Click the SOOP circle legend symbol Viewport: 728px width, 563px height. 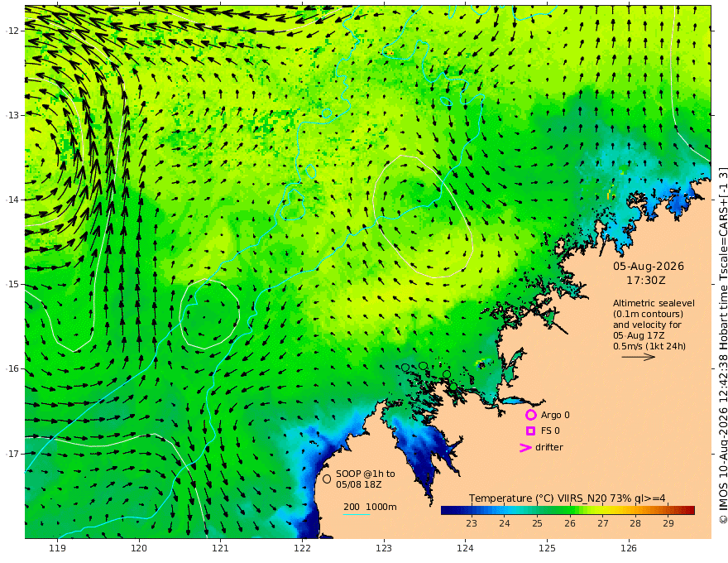click(x=327, y=479)
